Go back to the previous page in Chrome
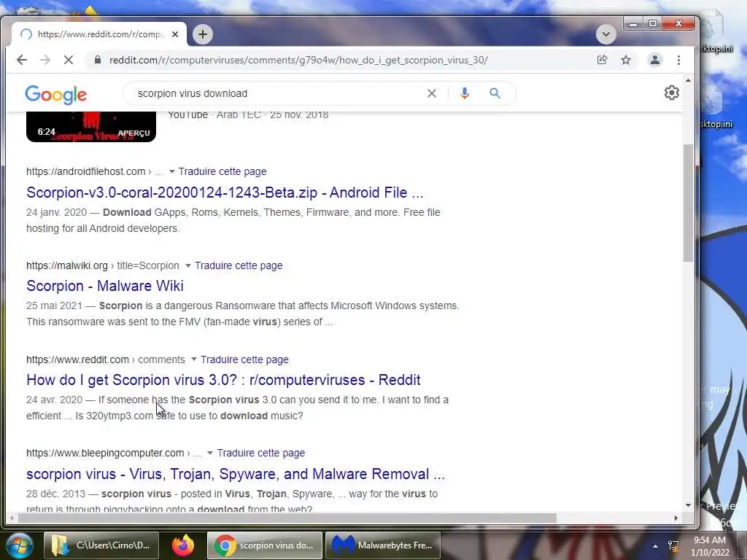The width and height of the screenshot is (747, 560). coord(22,60)
